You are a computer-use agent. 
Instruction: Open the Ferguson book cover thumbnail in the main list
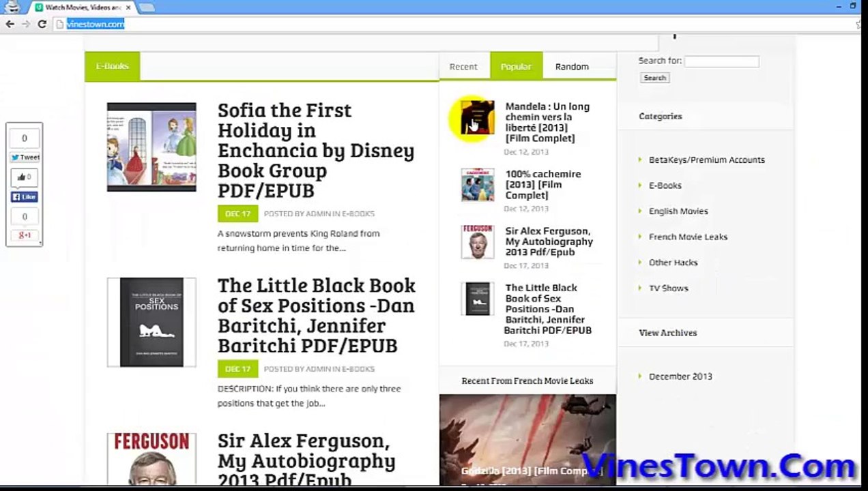click(x=151, y=458)
